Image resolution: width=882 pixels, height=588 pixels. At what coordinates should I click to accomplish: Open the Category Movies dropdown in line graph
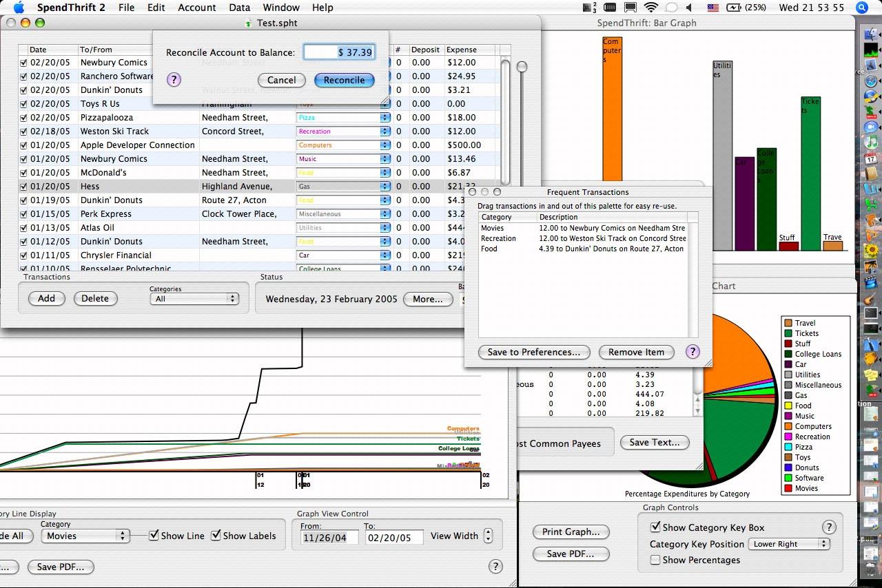(x=85, y=536)
